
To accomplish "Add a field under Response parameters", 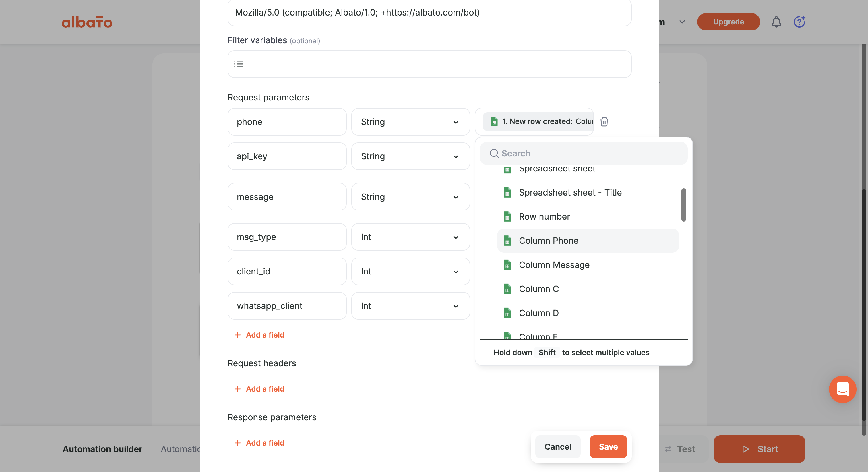I will pyautogui.click(x=259, y=443).
